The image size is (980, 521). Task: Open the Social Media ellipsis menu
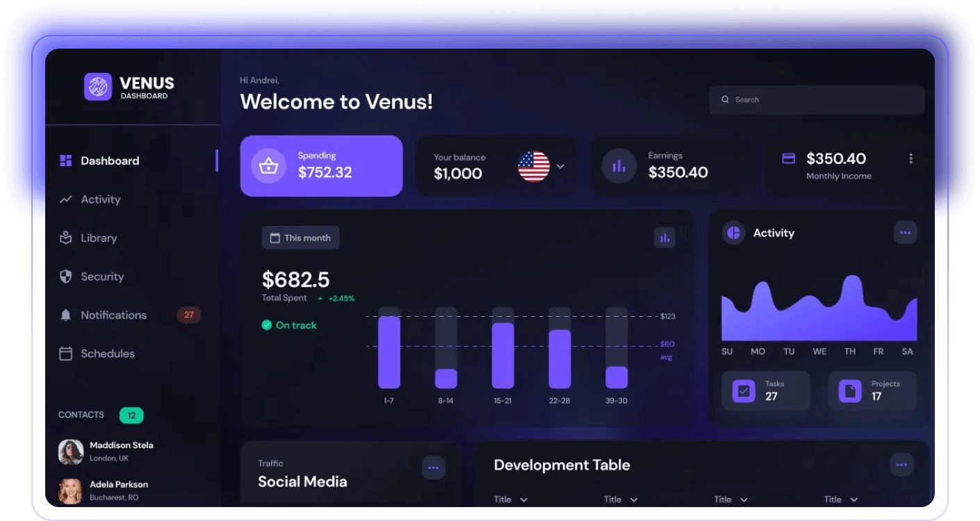(x=433, y=468)
